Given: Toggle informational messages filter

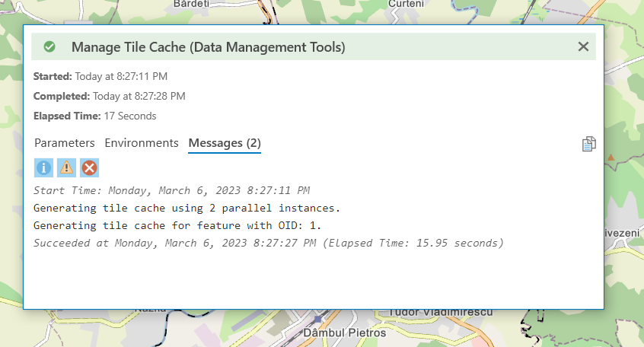Looking at the screenshot, I should tap(44, 167).
